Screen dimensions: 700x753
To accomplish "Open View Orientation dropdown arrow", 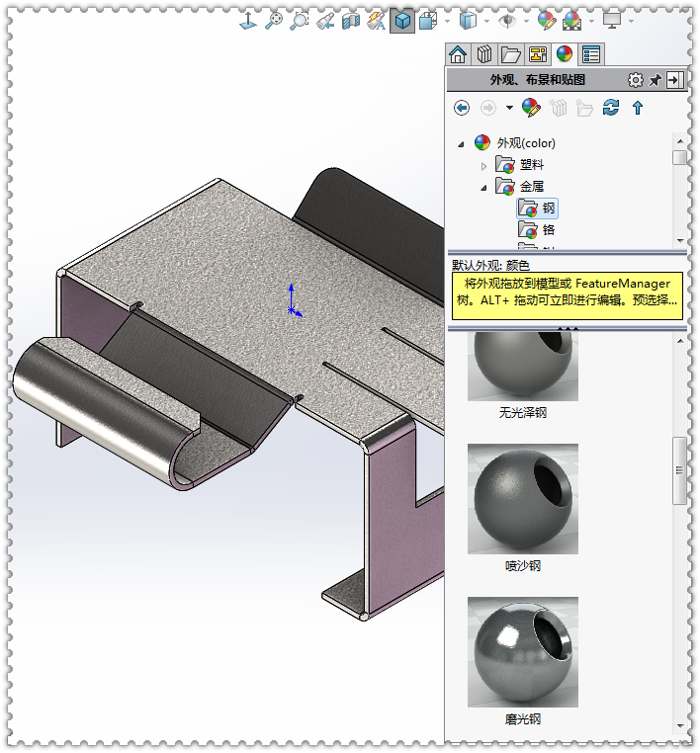I will click(x=447, y=21).
